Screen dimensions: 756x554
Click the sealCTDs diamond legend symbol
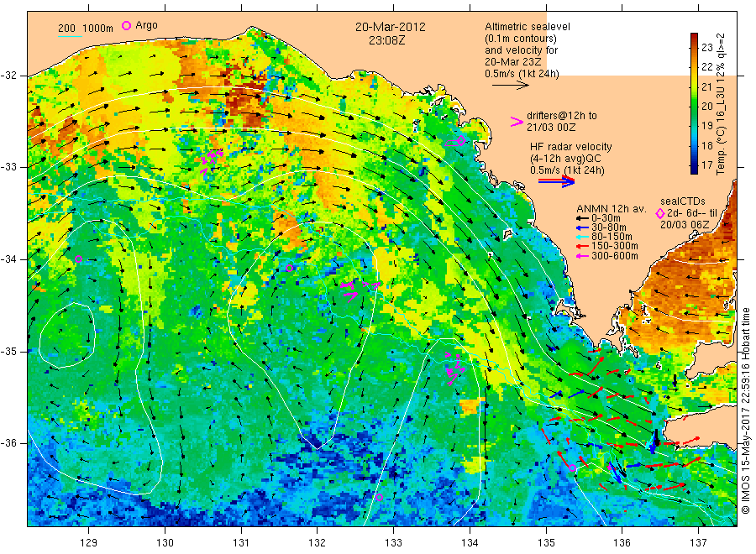[x=660, y=213]
